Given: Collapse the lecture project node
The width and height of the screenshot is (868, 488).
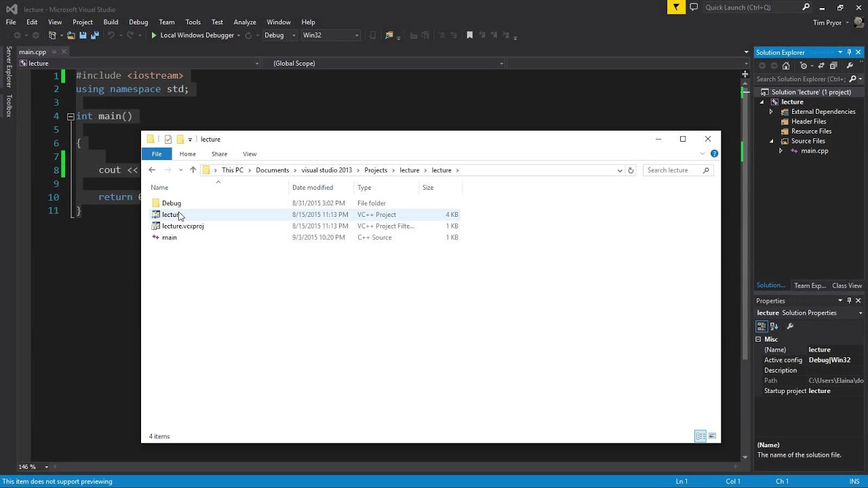Looking at the screenshot, I should pyautogui.click(x=762, y=102).
